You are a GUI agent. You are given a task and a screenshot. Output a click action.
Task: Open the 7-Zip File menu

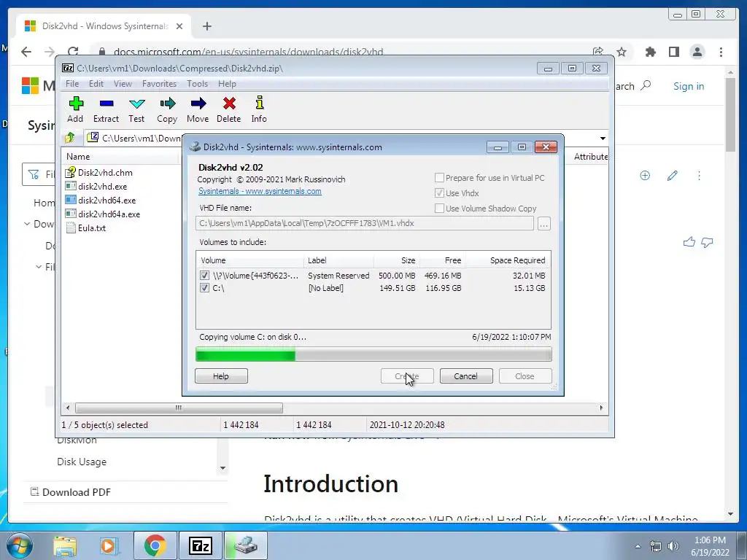pyautogui.click(x=72, y=84)
